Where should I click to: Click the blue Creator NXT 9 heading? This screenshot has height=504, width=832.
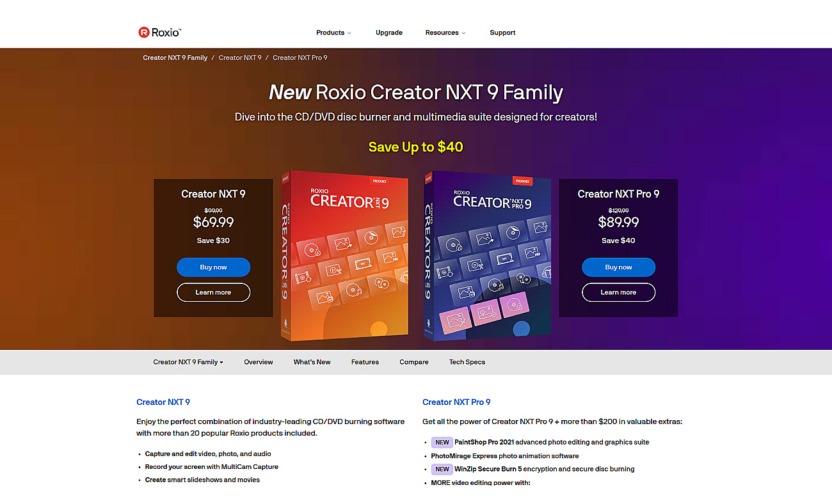[163, 402]
